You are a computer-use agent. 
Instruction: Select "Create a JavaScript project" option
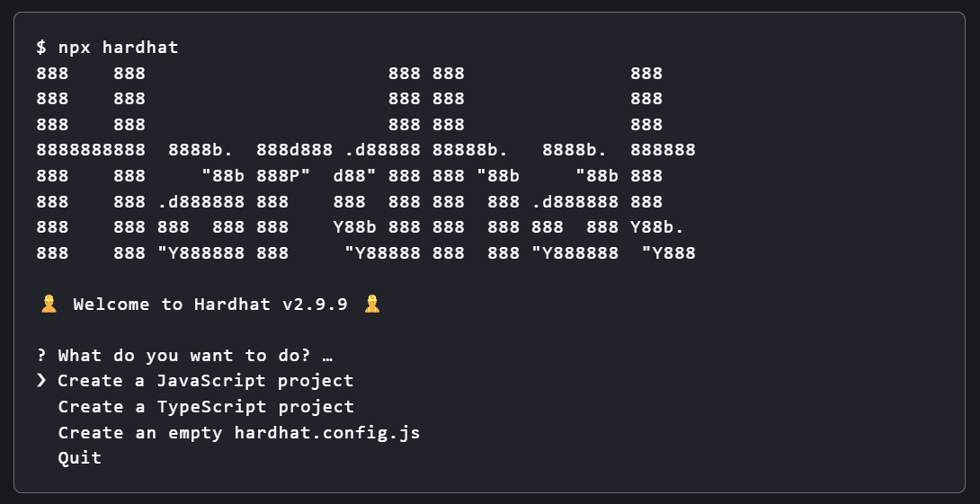206,381
